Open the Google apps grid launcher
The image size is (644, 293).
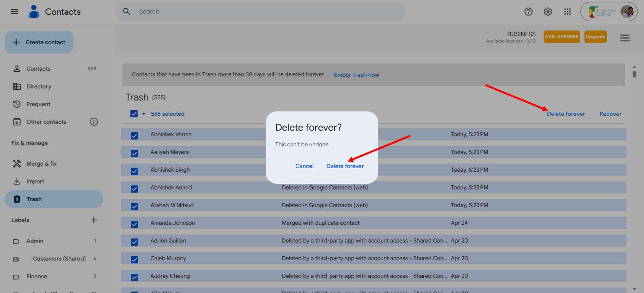[x=567, y=12]
